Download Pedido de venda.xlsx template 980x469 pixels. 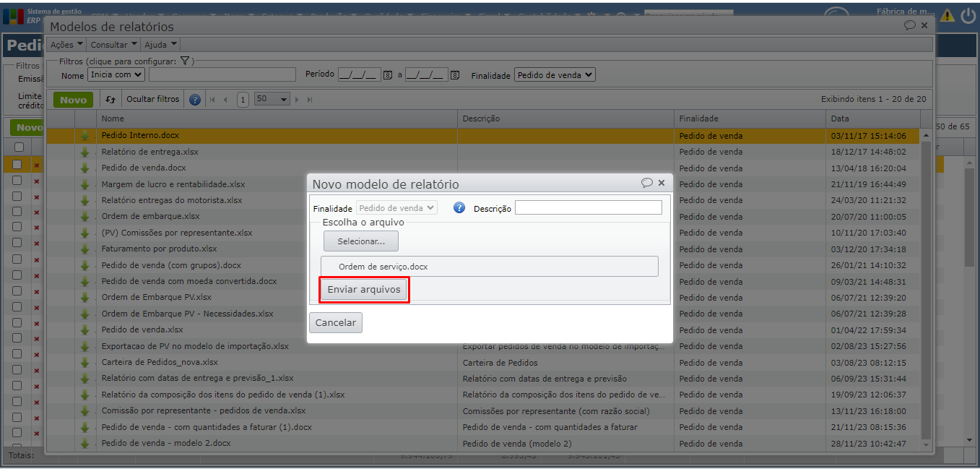84,330
